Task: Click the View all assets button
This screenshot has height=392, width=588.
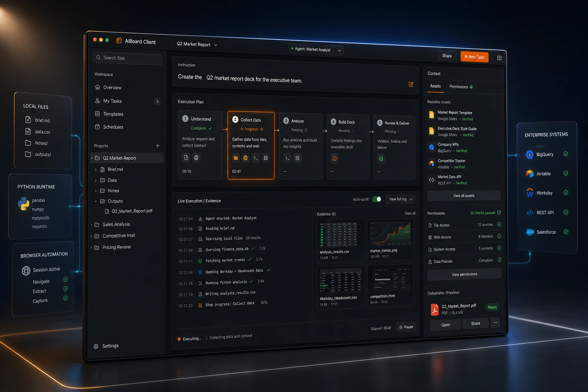Action: pos(464,196)
